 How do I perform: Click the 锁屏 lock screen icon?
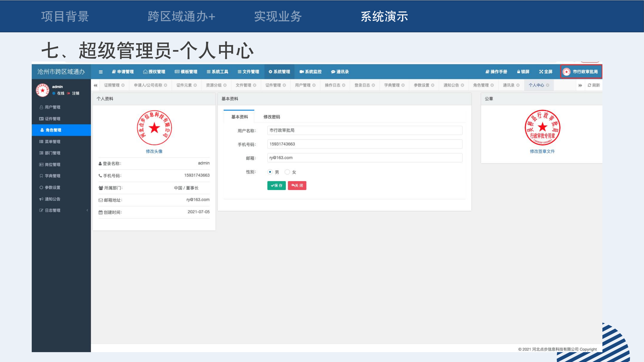coord(518,72)
